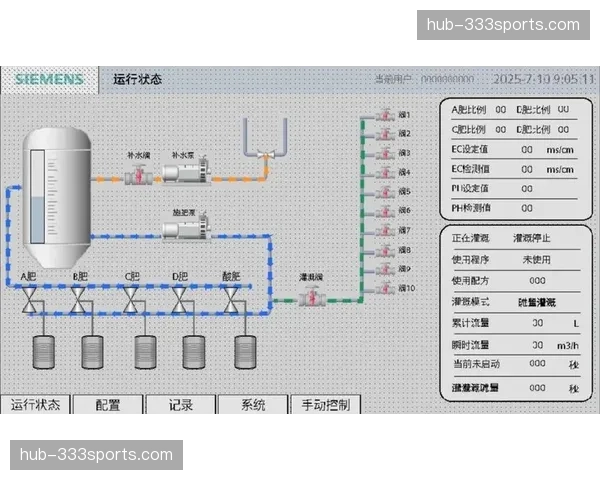
Task: Click the B肥 fertilizer valve symbol
Action: tap(78, 300)
